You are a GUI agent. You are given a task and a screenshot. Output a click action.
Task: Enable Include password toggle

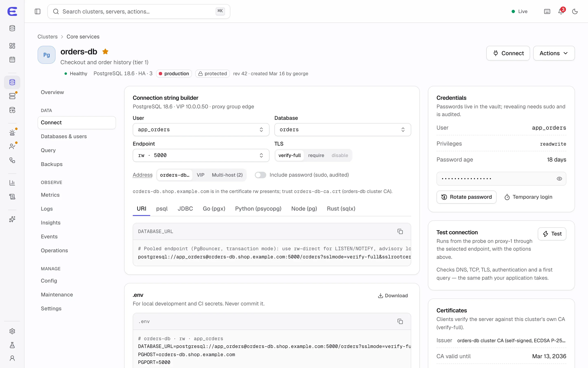(260, 175)
